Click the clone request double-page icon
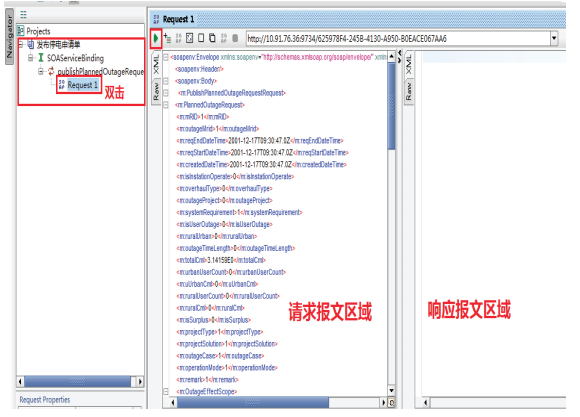Viewport: 580px width, 417px height. coord(212,38)
